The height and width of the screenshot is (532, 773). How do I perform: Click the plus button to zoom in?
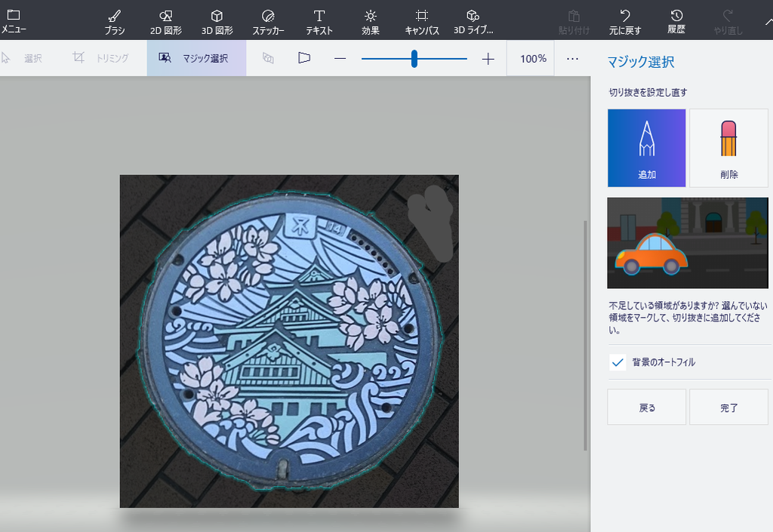[489, 57]
